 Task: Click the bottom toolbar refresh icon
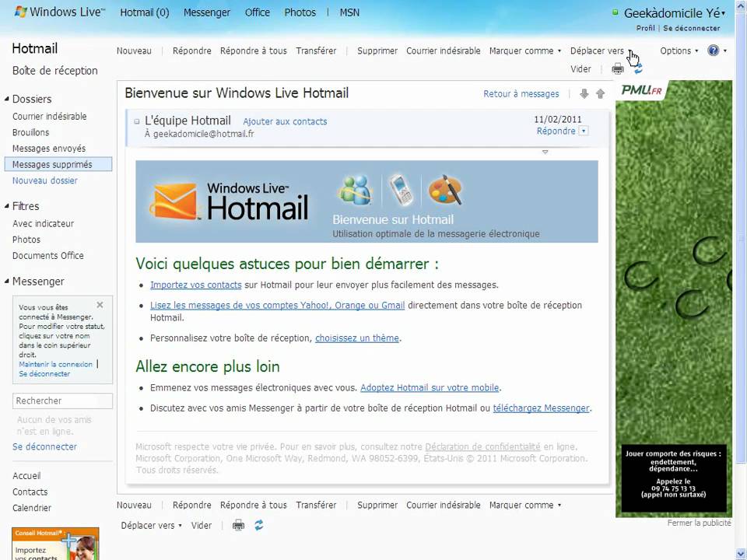[258, 525]
